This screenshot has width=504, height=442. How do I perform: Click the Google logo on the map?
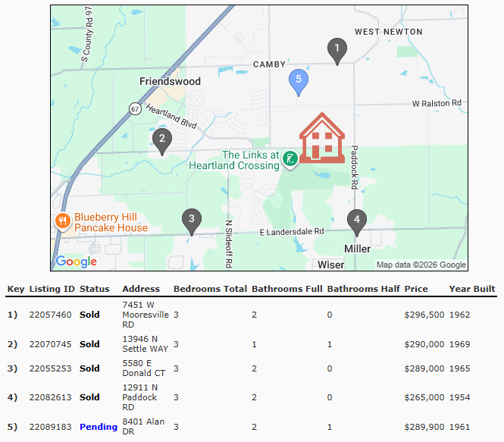pos(77,262)
